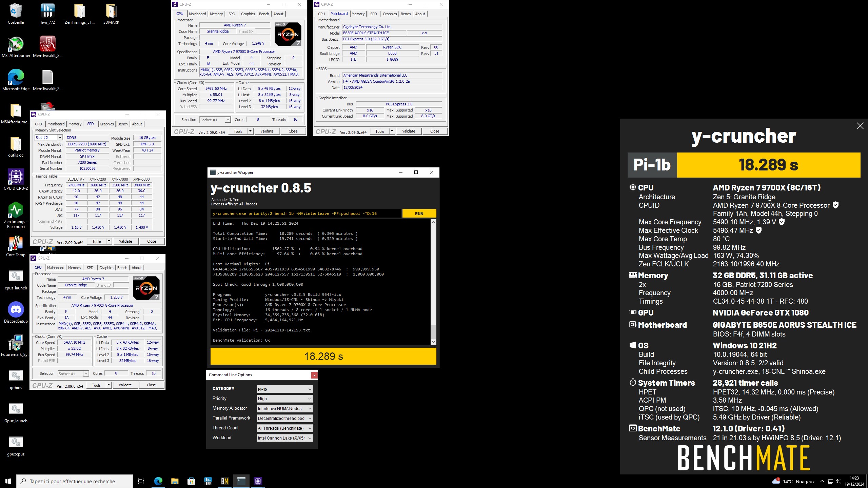Switch to Memory tab in top CPU-Z window

(x=216, y=14)
